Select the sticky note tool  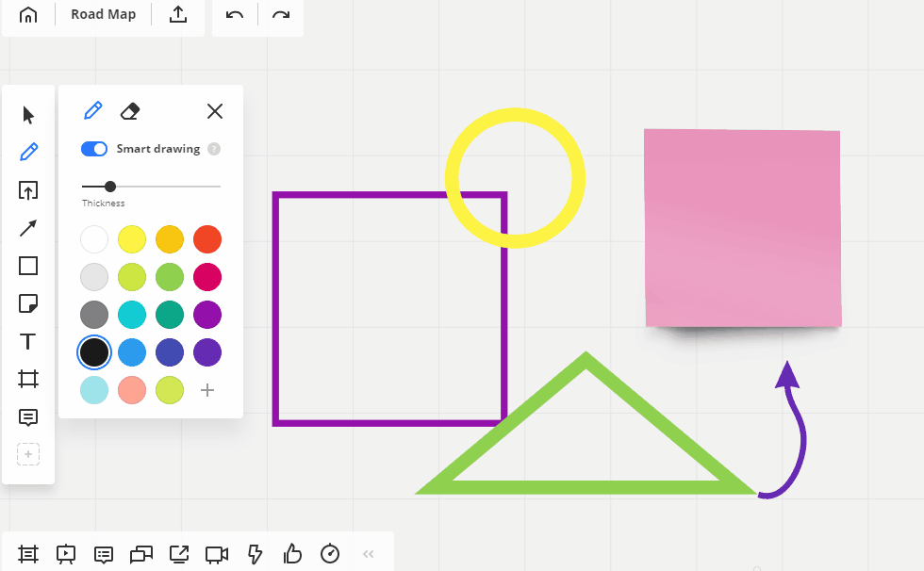tap(28, 303)
